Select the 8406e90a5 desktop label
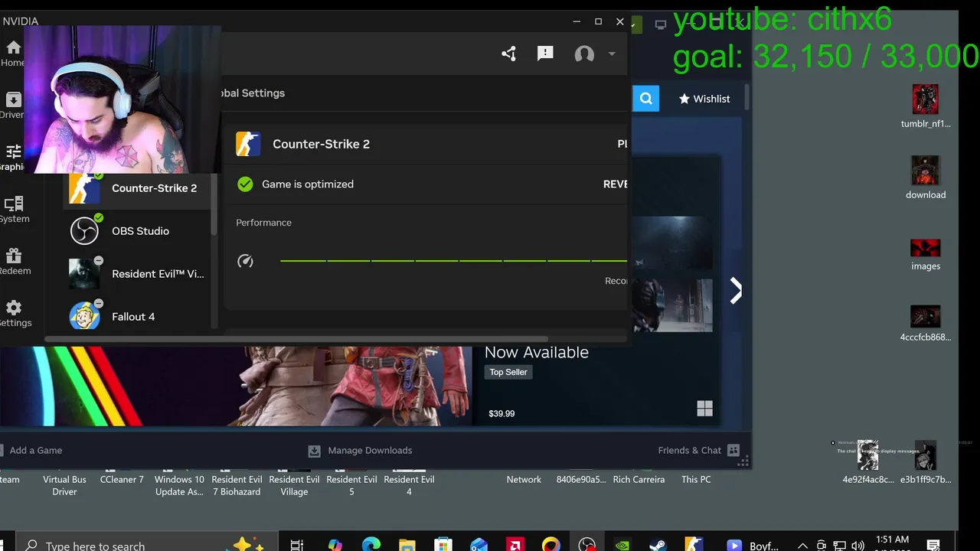 (x=581, y=479)
